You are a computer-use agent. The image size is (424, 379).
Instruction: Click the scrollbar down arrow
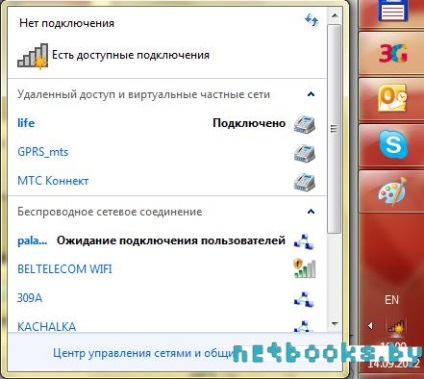click(335, 324)
